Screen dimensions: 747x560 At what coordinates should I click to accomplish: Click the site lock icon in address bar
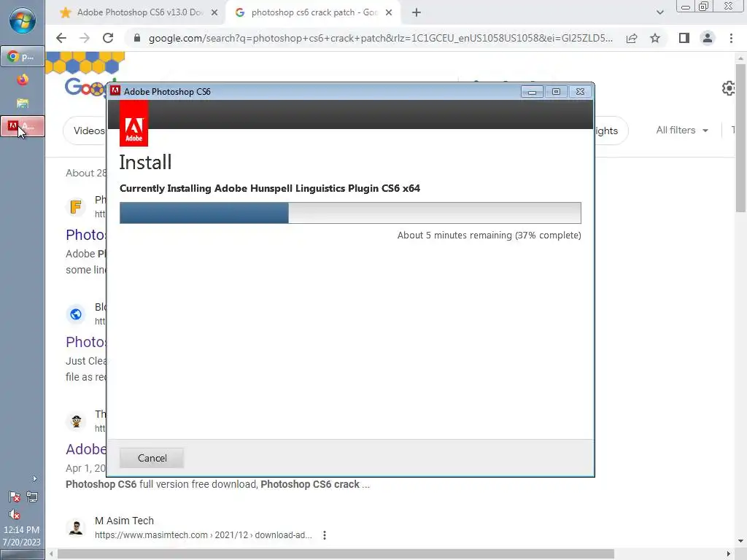[136, 38]
